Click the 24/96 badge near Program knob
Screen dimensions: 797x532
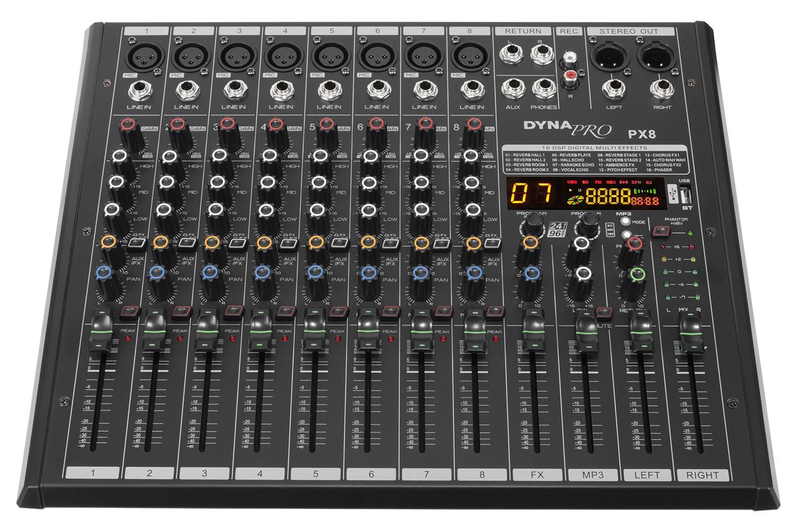pyautogui.click(x=556, y=230)
